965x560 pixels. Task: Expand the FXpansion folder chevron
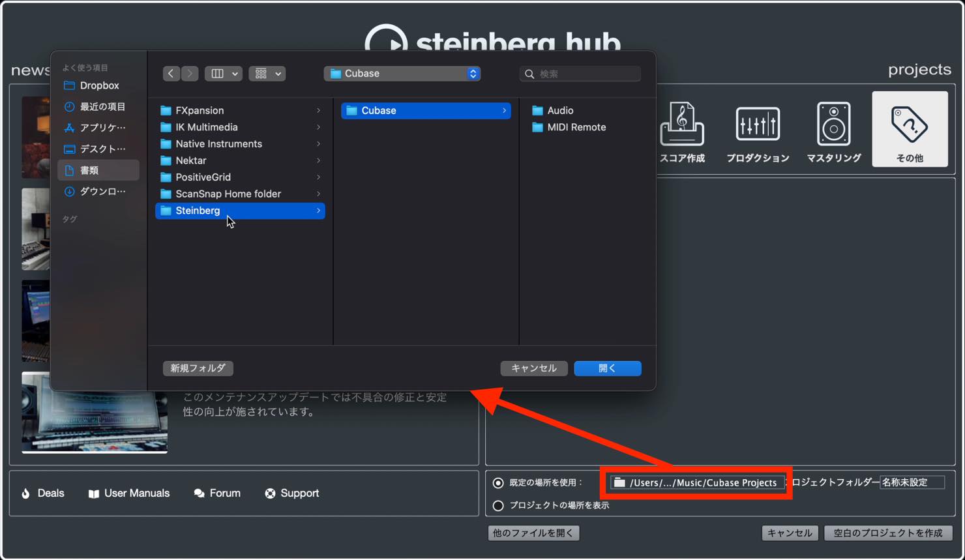[318, 110]
